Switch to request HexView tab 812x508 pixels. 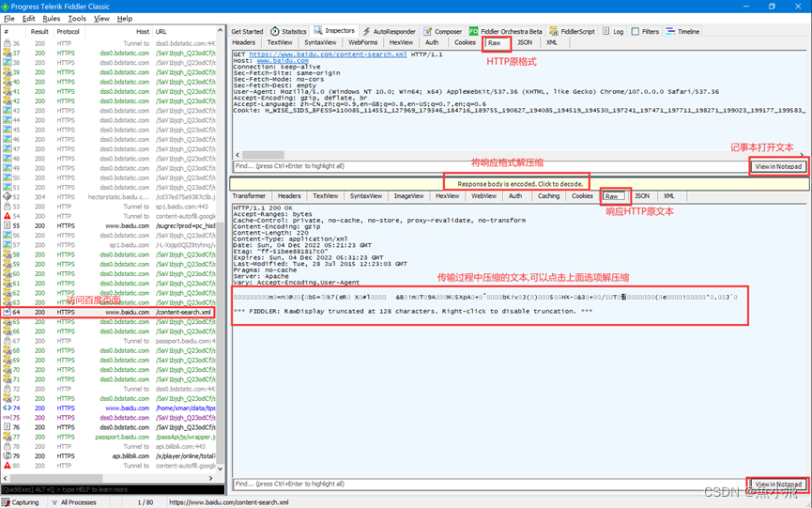point(402,42)
